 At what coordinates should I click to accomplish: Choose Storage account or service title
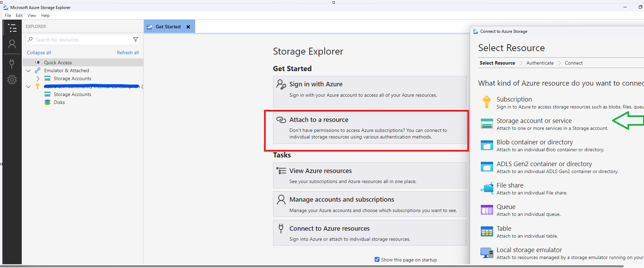point(534,121)
